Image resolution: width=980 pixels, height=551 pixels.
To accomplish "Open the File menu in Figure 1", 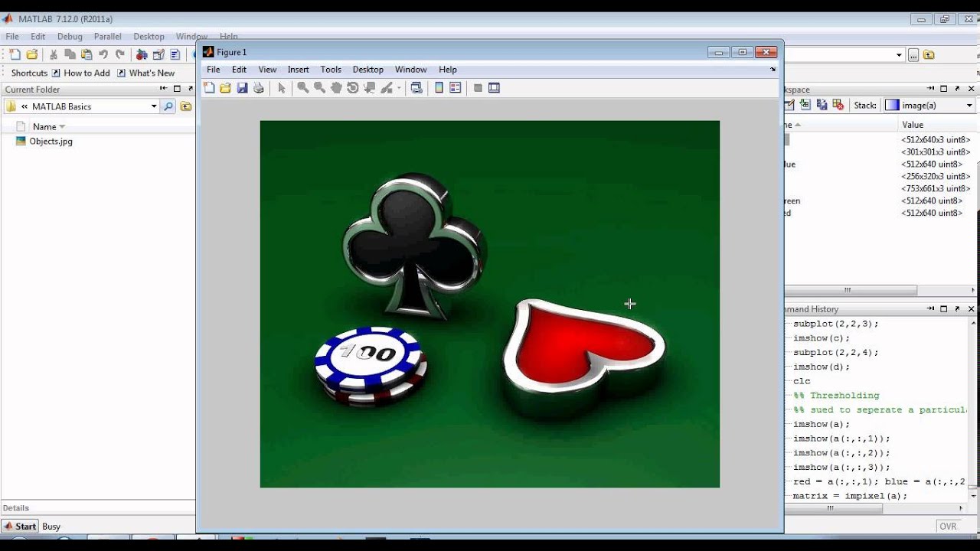I will click(x=214, y=70).
